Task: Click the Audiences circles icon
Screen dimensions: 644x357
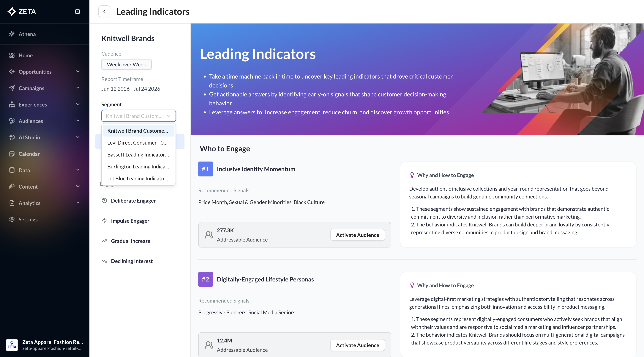Action: click(x=12, y=121)
